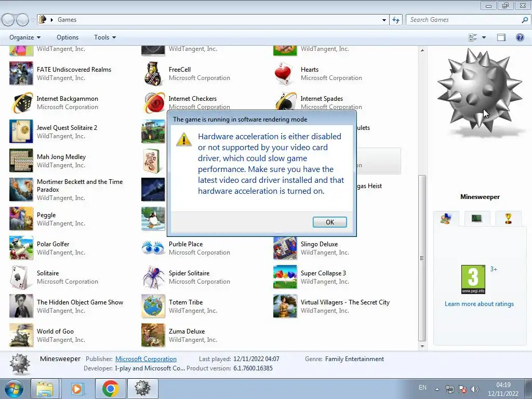Click the FATE Undiscovered Realms game icon
532x399 pixels.
tap(21, 73)
